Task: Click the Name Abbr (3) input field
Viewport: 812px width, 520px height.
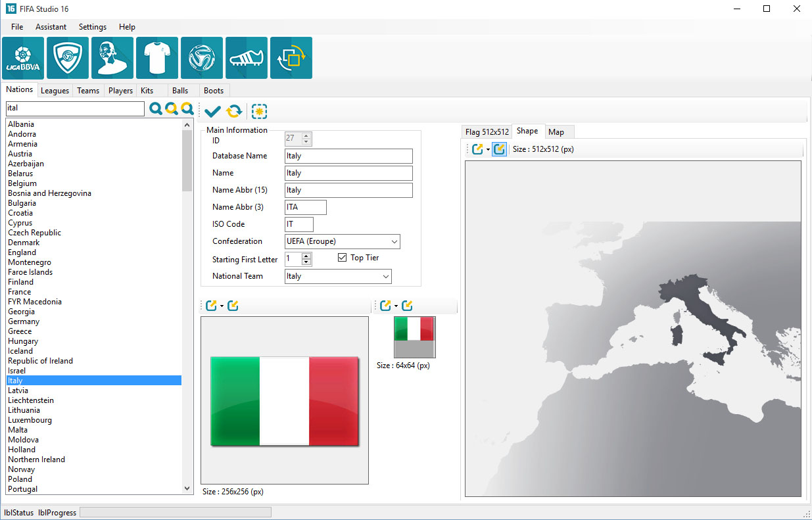Action: pyautogui.click(x=305, y=207)
